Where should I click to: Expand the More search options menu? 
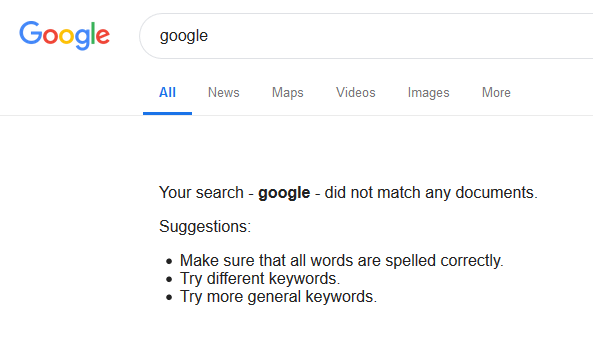[496, 92]
